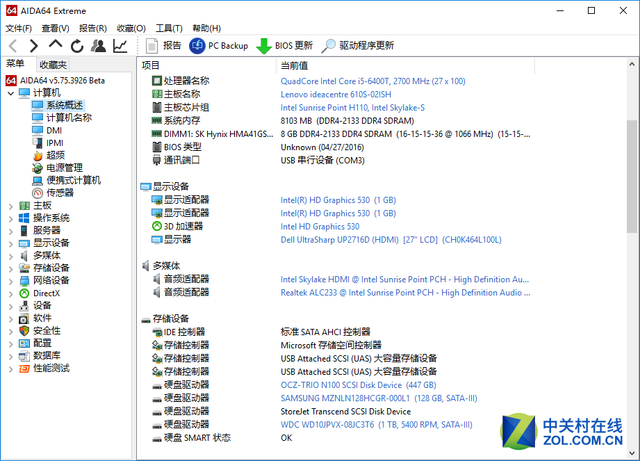Expand the 网络设备 tree node
The height and width of the screenshot is (461, 640).
point(11,281)
